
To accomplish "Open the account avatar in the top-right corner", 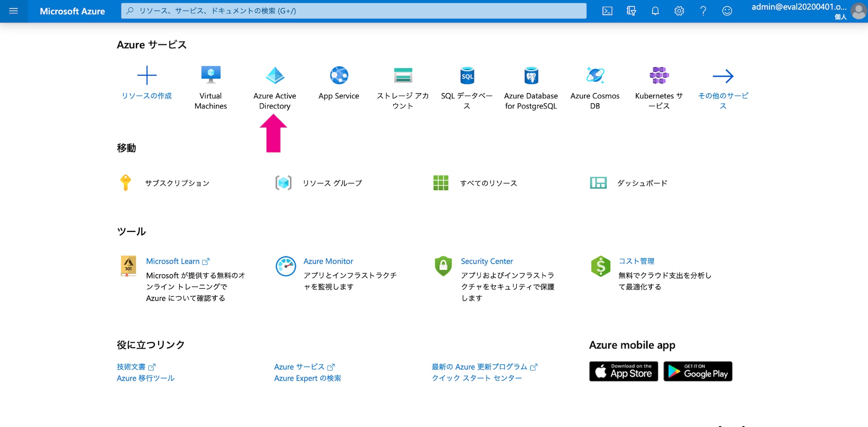I will [859, 11].
